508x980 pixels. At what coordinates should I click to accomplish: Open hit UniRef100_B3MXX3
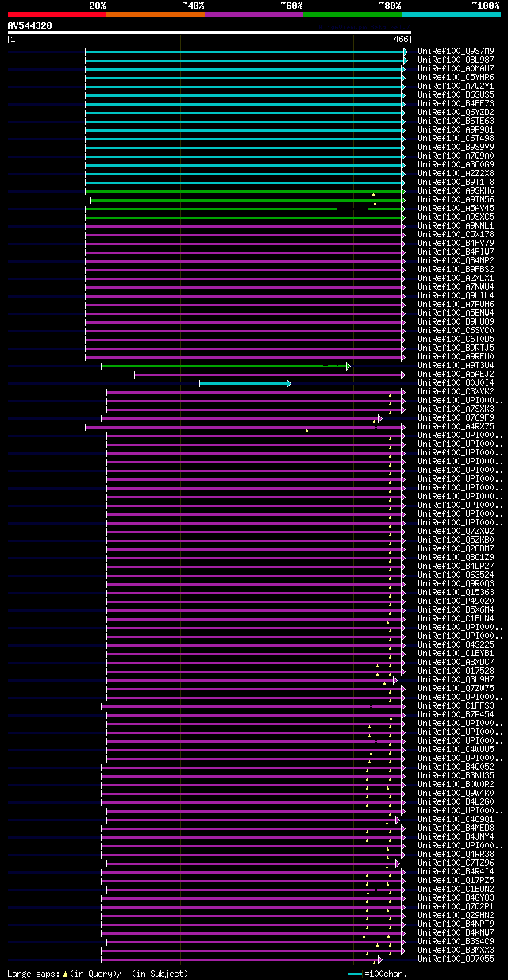point(456,950)
